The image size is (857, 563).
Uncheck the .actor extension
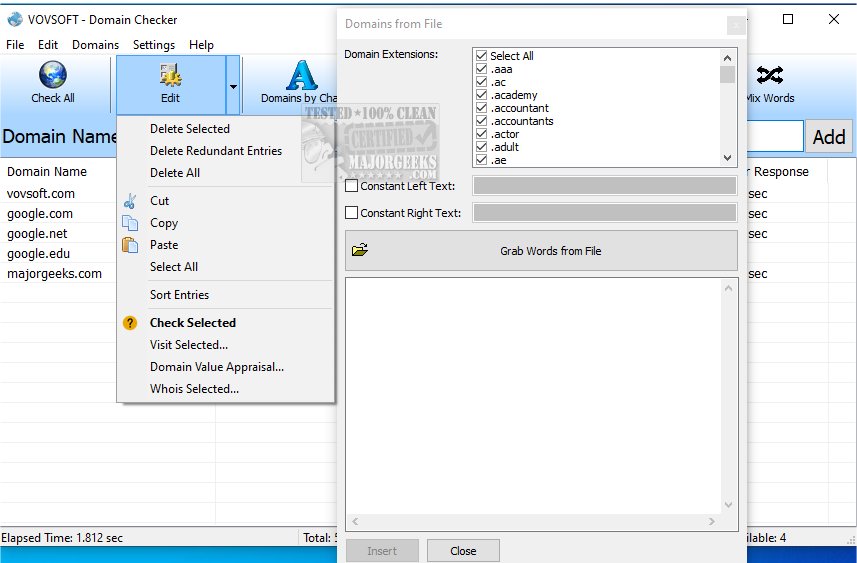click(482, 134)
